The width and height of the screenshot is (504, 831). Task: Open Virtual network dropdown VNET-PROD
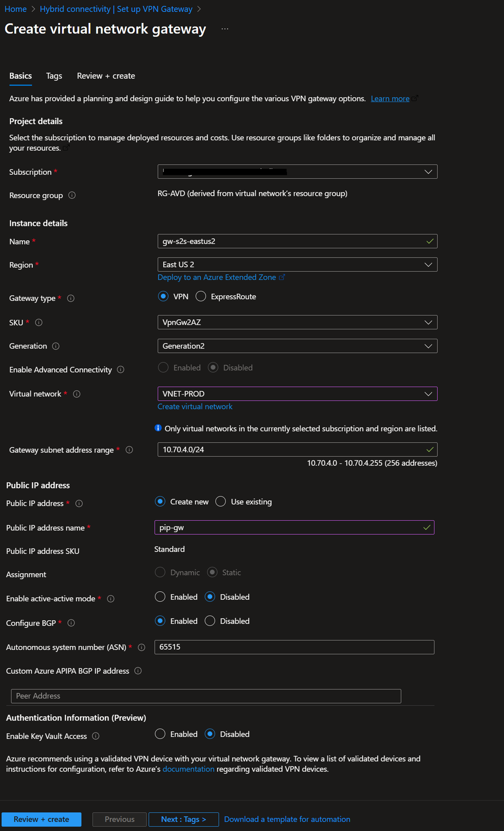tap(297, 394)
